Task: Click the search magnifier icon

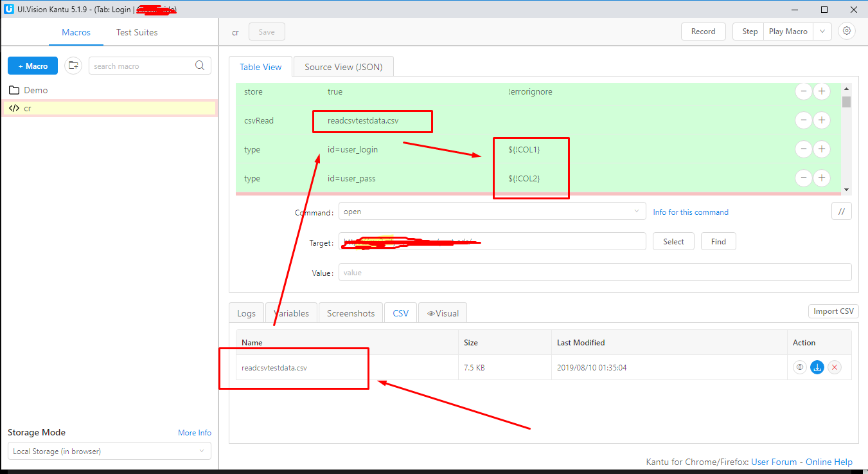Action: coord(200,65)
